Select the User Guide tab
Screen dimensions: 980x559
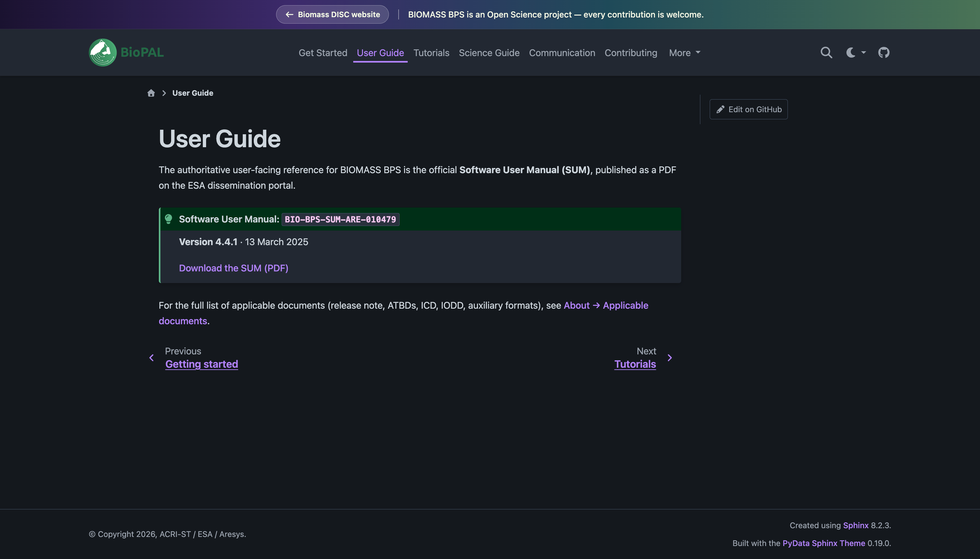380,53
